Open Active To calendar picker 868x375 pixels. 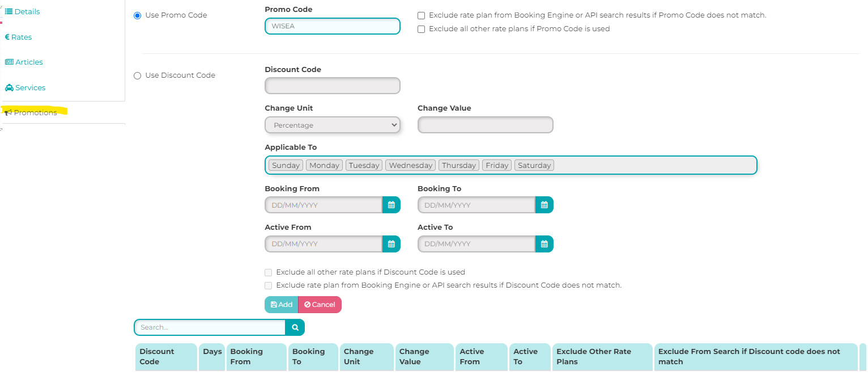[x=544, y=244]
